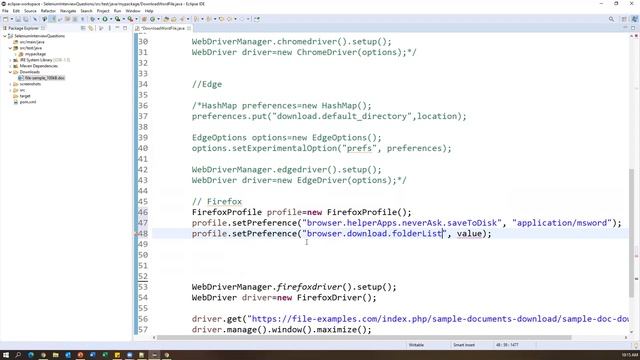Open the Run configurations dropdown arrow

click(x=111, y=19)
